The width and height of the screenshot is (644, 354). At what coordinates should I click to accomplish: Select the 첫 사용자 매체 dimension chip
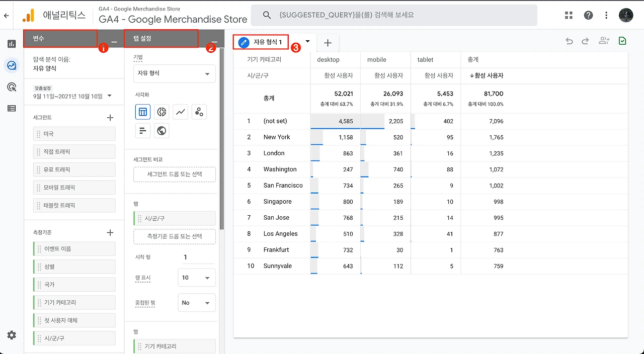tap(74, 320)
